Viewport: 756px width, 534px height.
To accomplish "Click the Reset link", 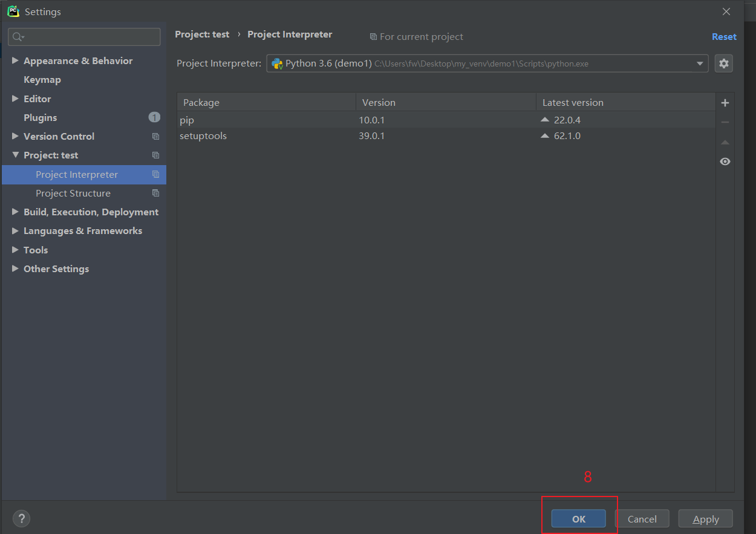I will pyautogui.click(x=724, y=37).
